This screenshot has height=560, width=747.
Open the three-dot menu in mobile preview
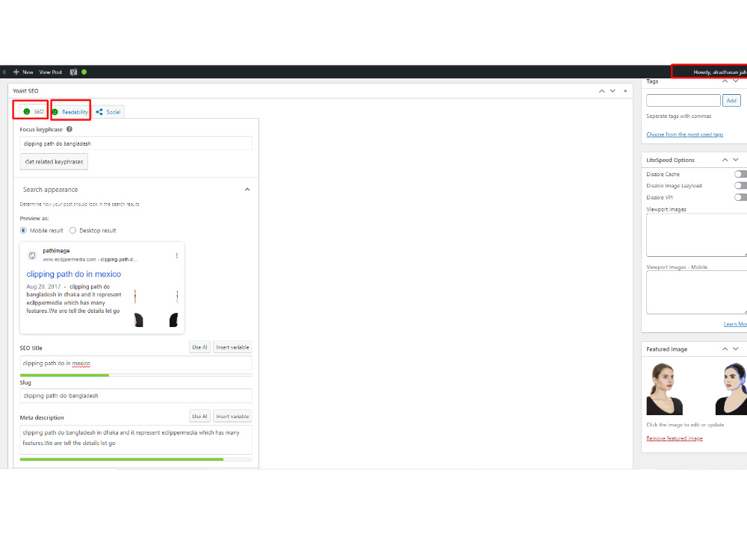point(177,255)
